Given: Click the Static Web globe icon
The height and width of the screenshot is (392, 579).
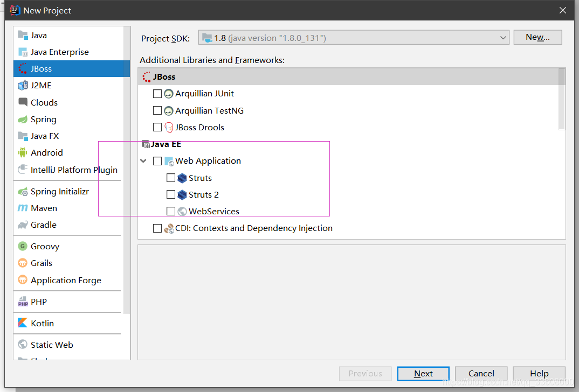Looking at the screenshot, I should click(x=23, y=345).
